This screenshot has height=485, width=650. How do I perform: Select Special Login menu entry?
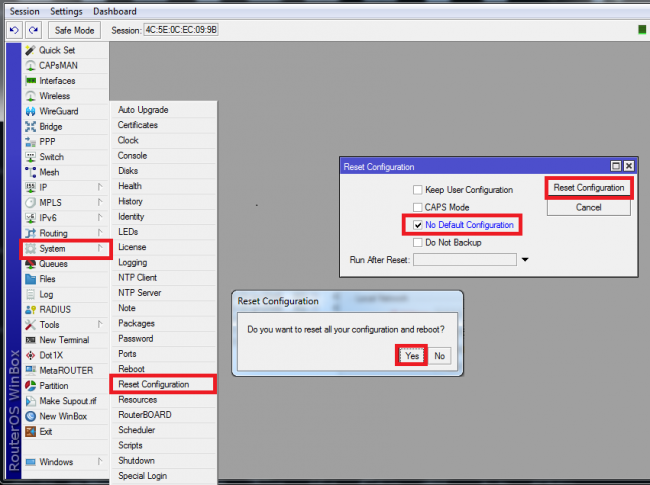[163, 476]
